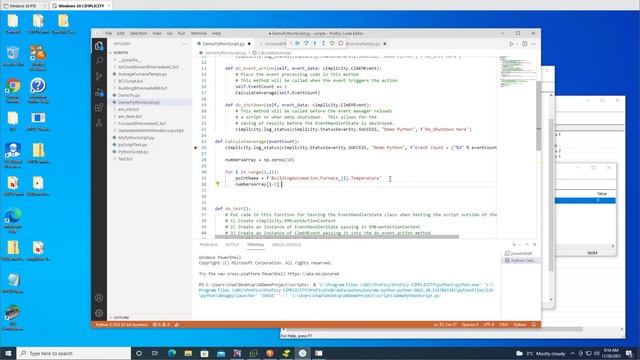Click Step Over in the debug toolbar
Screen dimensions: 640x360
[306, 43]
